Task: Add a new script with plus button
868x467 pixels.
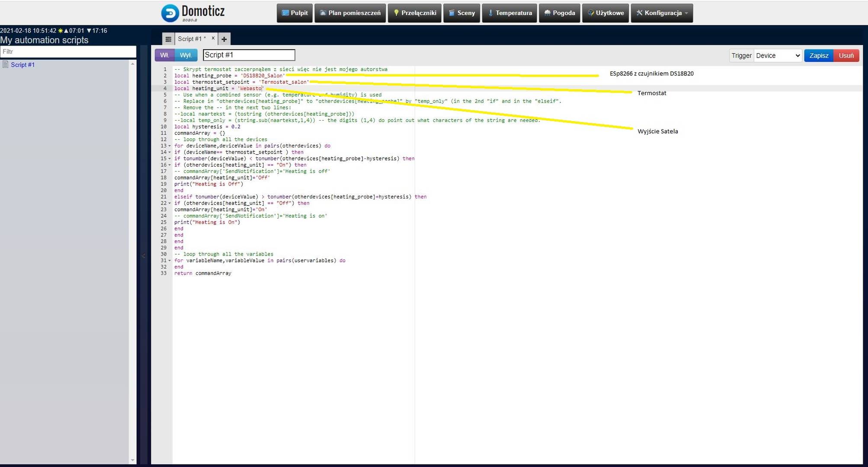Action: (x=224, y=39)
